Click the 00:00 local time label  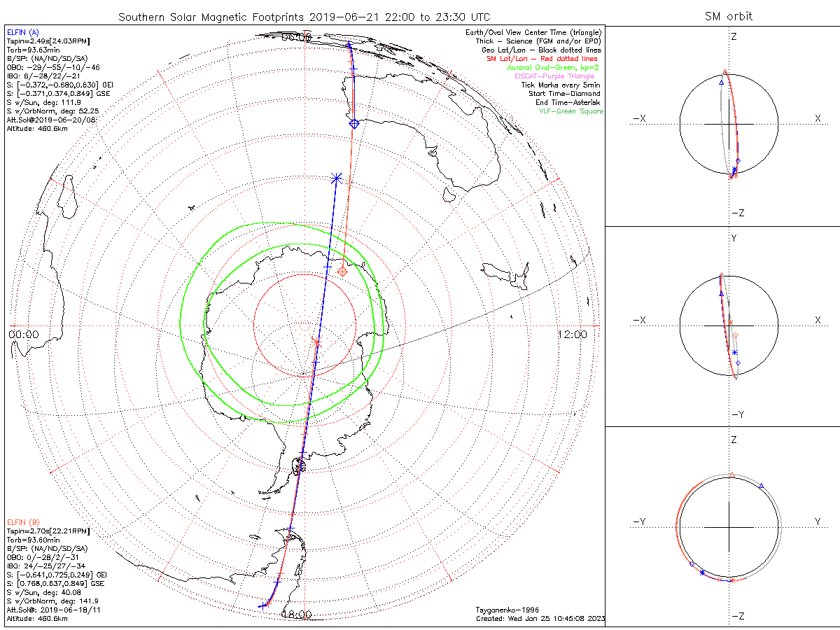click(x=24, y=335)
